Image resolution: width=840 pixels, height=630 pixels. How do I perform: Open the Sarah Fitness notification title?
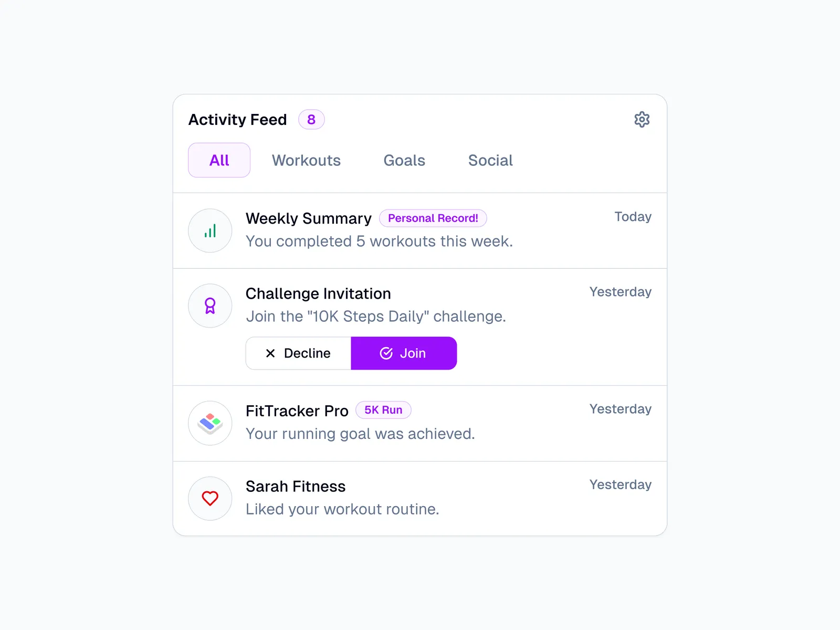click(296, 486)
